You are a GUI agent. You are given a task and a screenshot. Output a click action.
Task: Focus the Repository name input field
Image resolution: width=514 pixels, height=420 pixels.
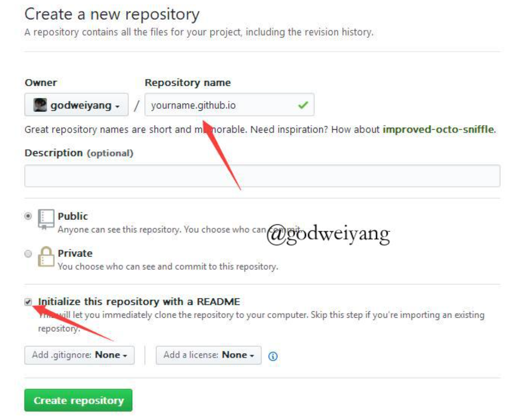point(229,105)
